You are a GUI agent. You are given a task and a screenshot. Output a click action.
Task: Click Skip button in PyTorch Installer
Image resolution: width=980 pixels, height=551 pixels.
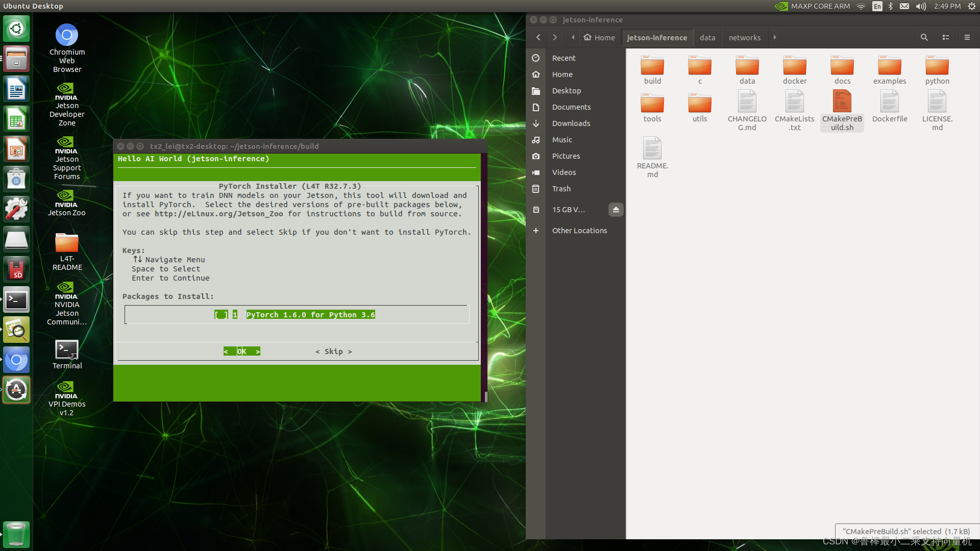(x=334, y=352)
